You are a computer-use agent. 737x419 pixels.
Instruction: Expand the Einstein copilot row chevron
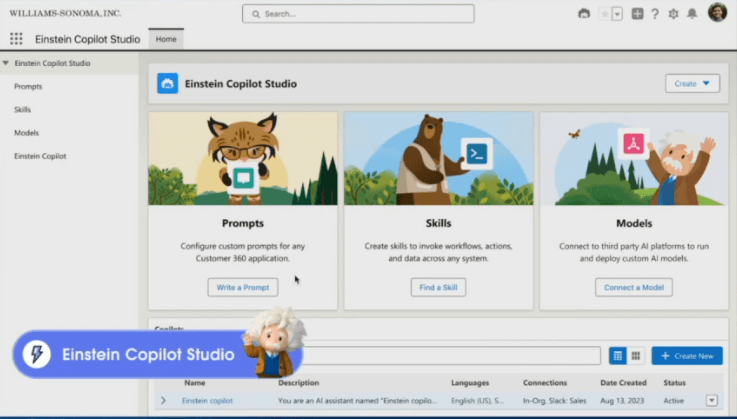coord(163,401)
